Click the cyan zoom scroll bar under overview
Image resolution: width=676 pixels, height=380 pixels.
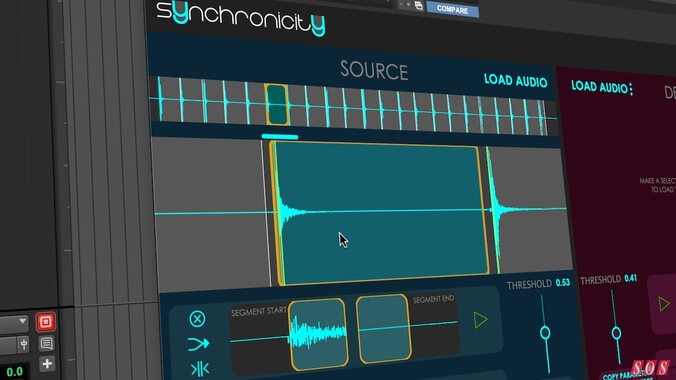(x=279, y=137)
